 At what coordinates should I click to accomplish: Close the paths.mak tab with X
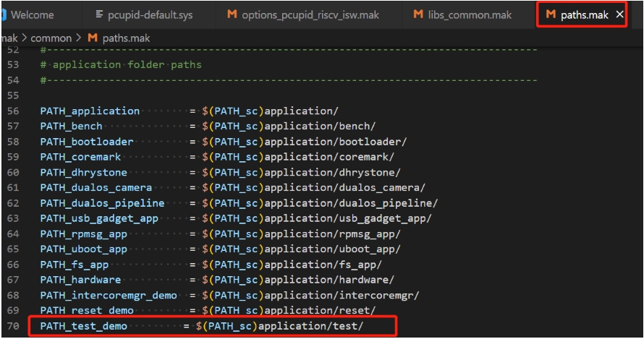[x=619, y=14]
